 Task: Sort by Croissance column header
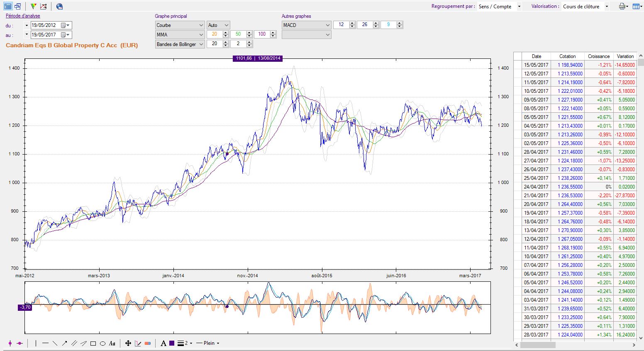(598, 56)
